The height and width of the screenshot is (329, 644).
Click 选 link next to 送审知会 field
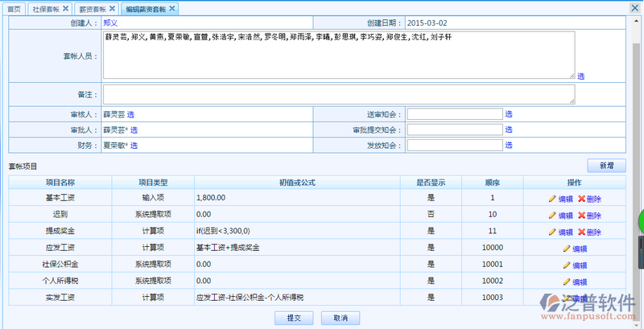pos(509,114)
